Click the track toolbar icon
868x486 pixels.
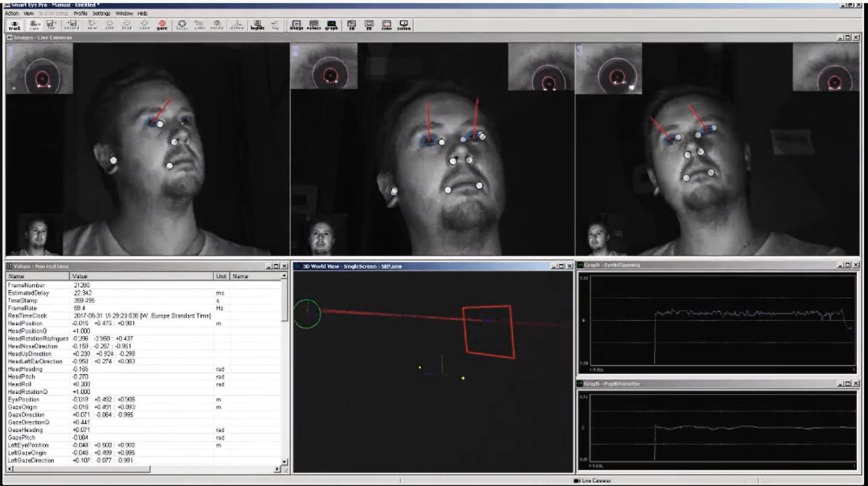[x=14, y=25]
